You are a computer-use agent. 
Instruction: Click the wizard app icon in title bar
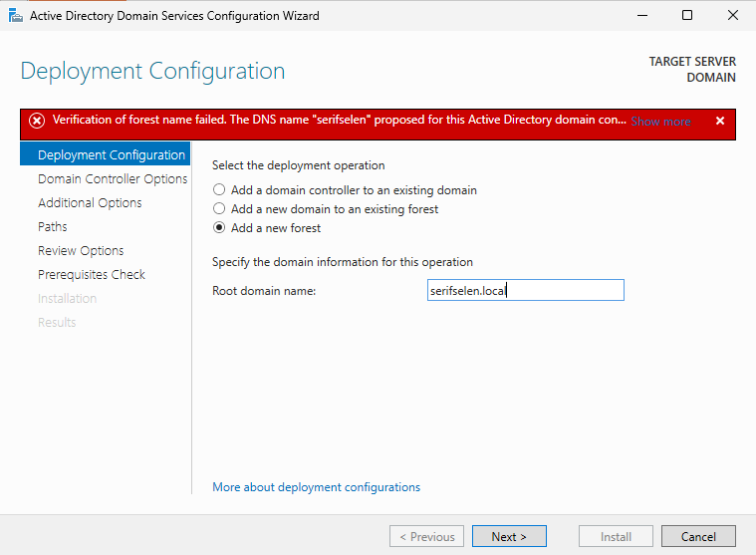[x=14, y=16]
